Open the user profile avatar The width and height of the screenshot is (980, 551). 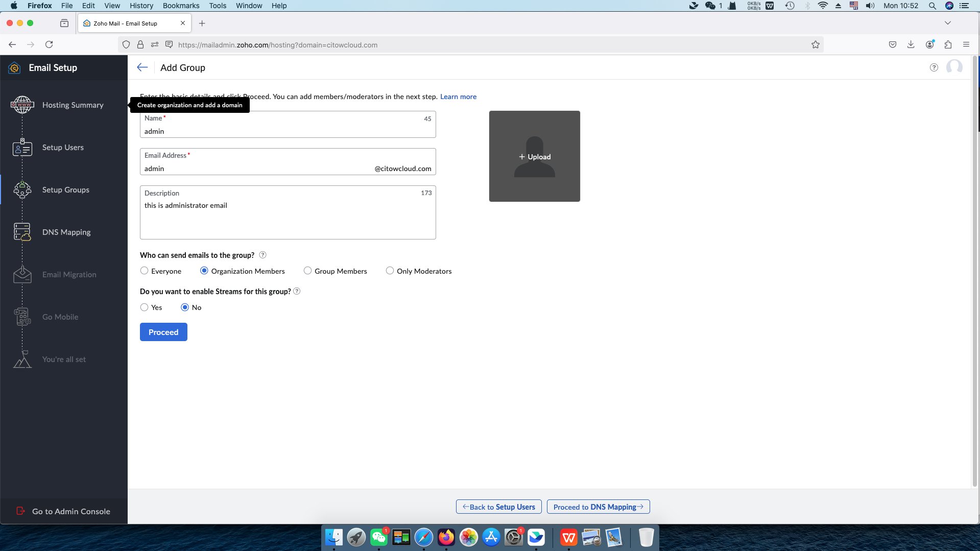[x=954, y=67]
